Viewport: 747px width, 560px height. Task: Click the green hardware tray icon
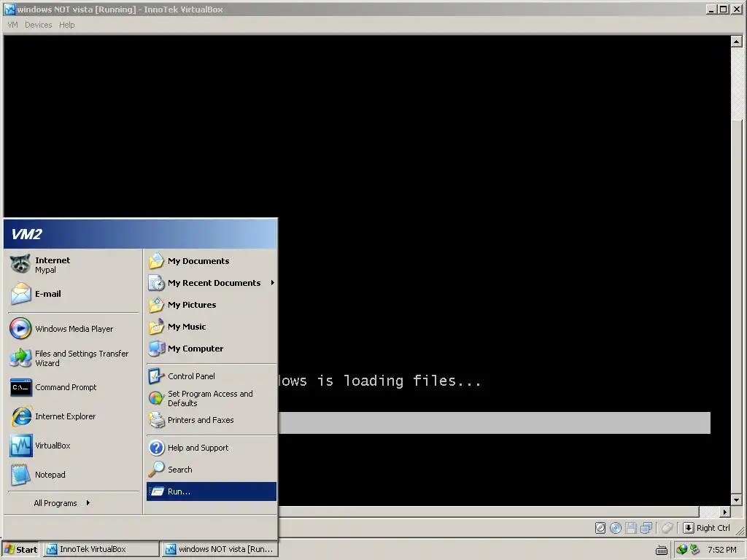pyautogui.click(x=694, y=550)
